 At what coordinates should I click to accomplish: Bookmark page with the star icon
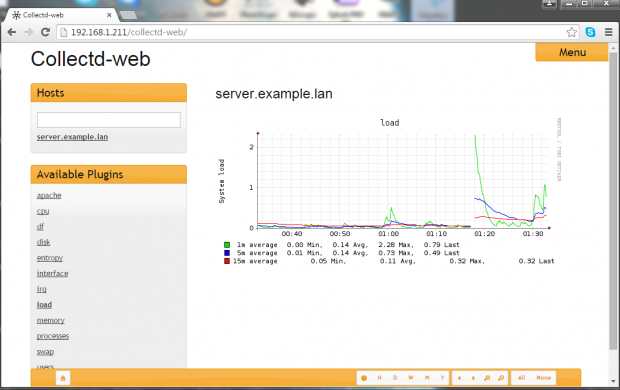[571, 32]
